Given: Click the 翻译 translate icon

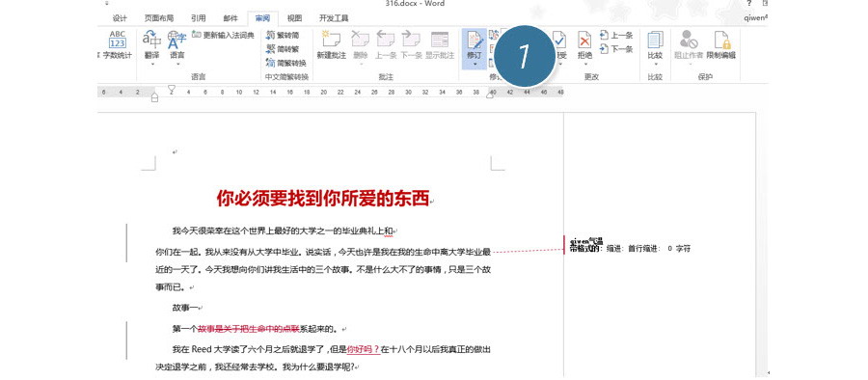Looking at the screenshot, I should tap(151, 40).
